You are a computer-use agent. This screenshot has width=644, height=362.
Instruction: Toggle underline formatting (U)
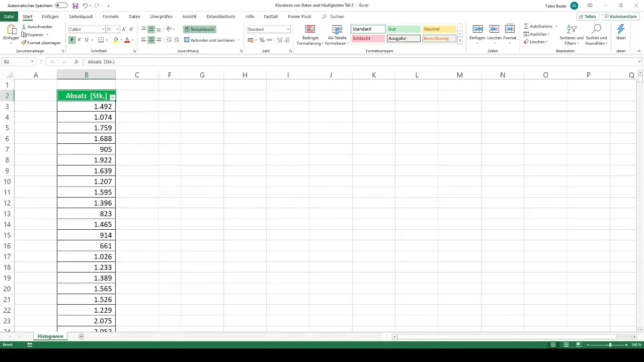click(x=86, y=40)
